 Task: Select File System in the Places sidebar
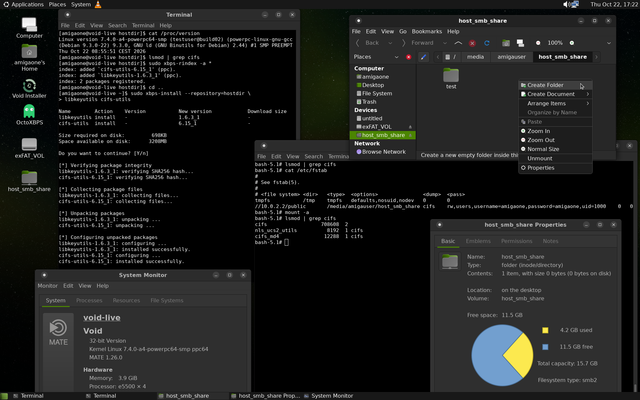coord(382,93)
